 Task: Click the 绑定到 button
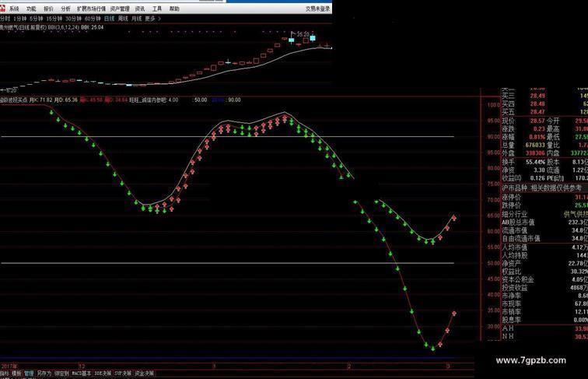pyautogui.click(x=61, y=374)
